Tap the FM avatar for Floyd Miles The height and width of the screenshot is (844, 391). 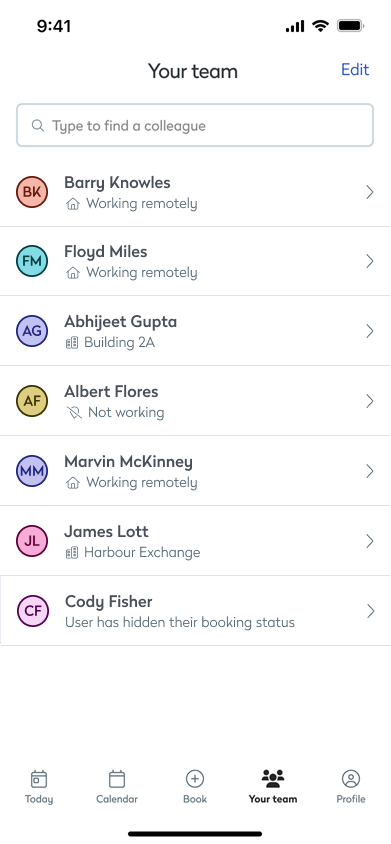tap(32, 261)
